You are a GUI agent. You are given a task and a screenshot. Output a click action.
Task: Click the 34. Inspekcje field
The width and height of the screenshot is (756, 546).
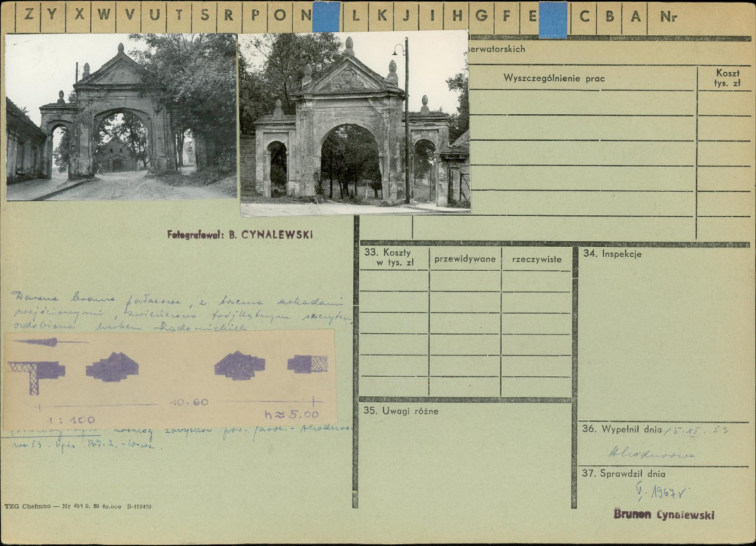tap(663, 334)
